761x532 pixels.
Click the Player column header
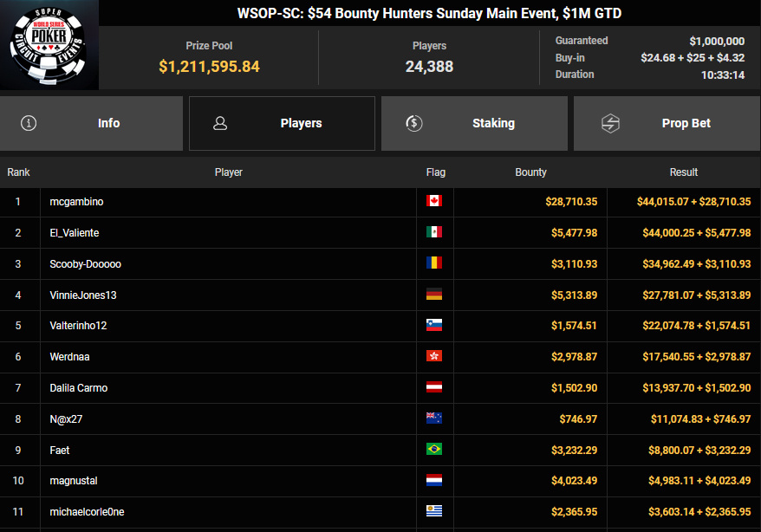coord(229,172)
